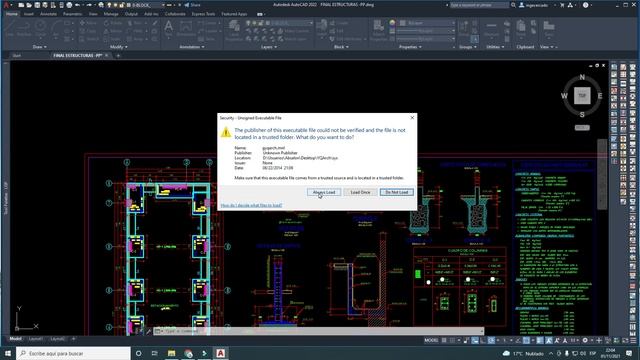Add a new drawing tab with plus
640x360 pixels.
[x=118, y=56]
